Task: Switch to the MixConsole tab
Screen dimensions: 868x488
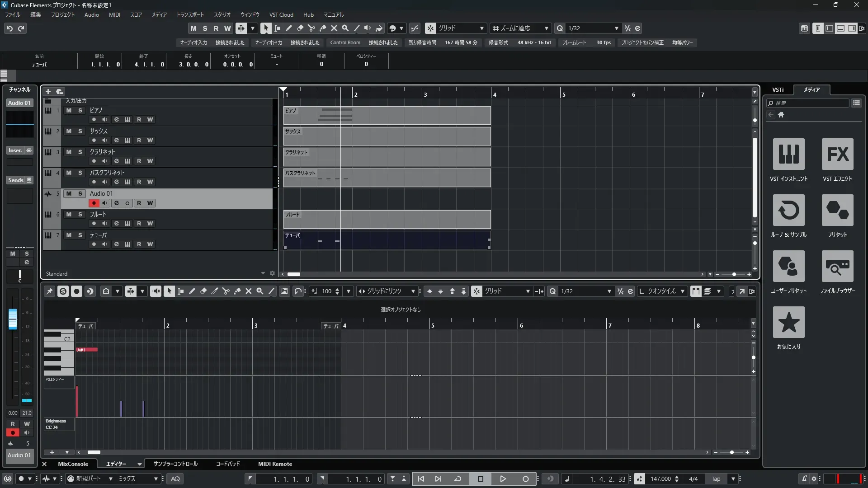Action: [x=73, y=464]
